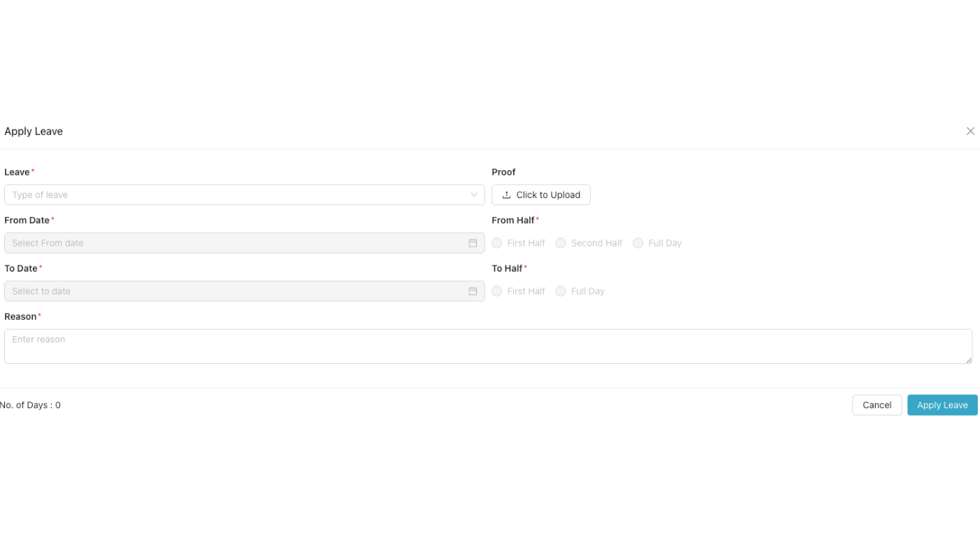This screenshot has height=560, width=980.
Task: Click the No. of Days counter label
Action: (x=30, y=405)
